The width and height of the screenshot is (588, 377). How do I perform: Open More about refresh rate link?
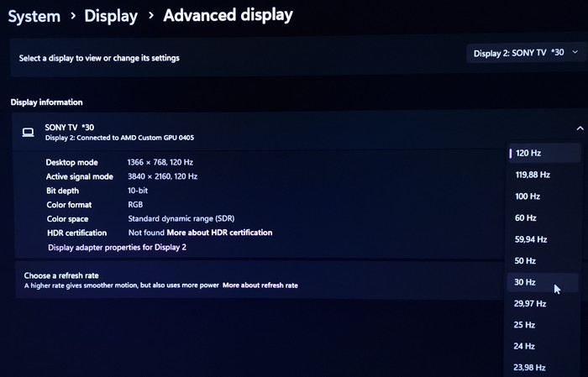coord(260,285)
